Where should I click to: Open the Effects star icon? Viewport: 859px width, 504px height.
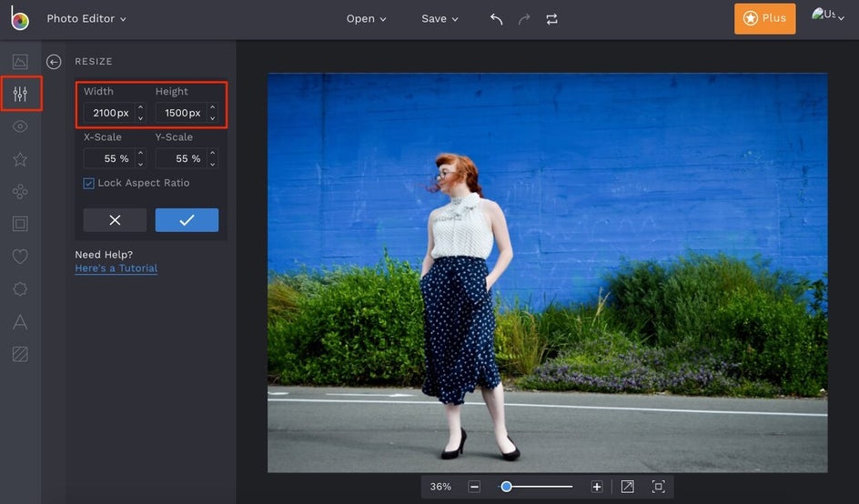pos(20,159)
